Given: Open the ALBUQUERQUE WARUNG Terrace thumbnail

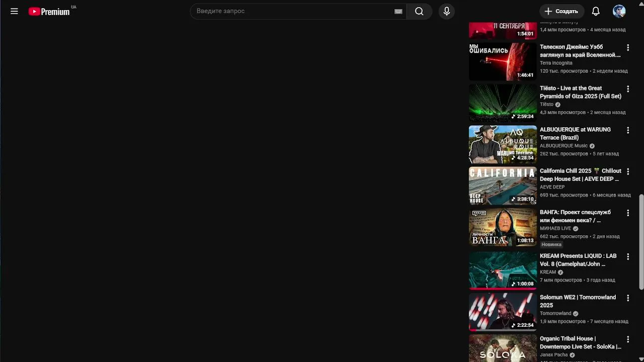Looking at the screenshot, I should click(x=503, y=144).
